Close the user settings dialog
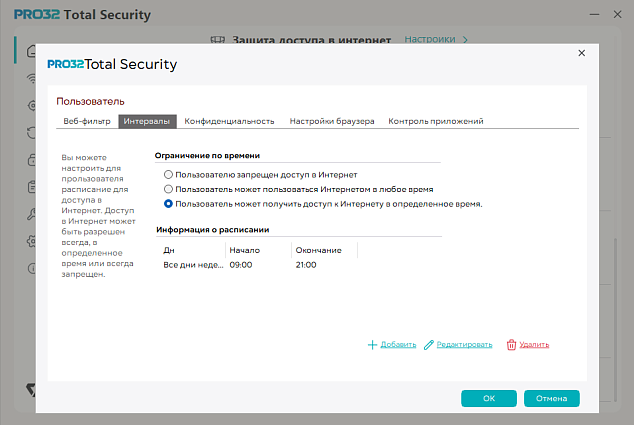 581,53
